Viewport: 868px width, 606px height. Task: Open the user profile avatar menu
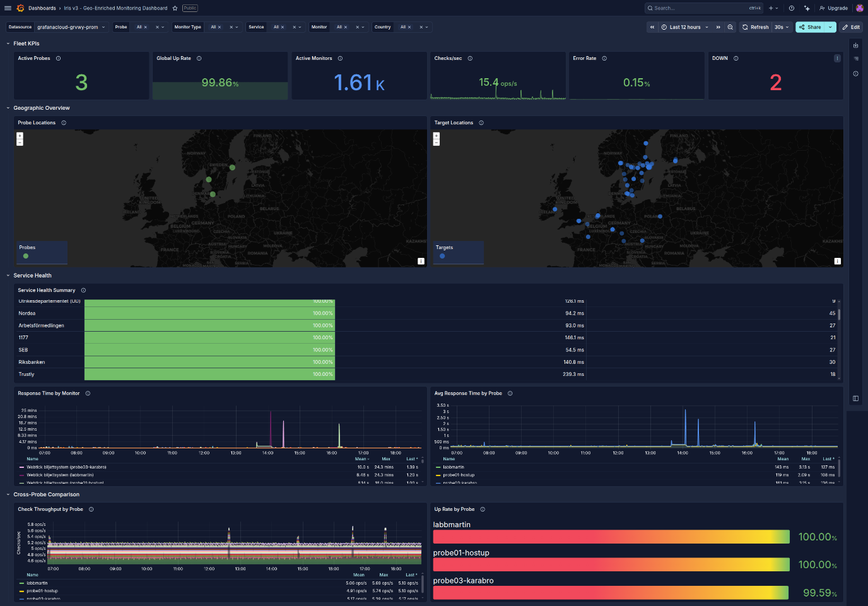(x=859, y=8)
